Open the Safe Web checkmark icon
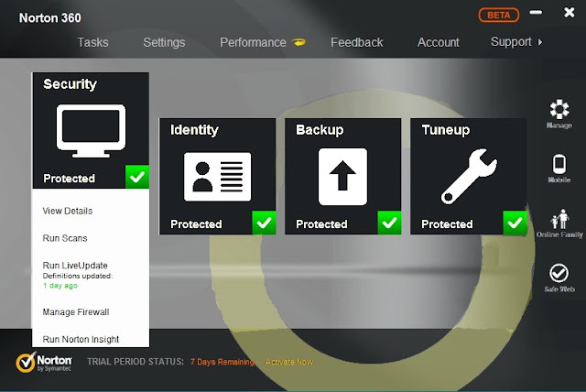The image size is (586, 392). point(559,273)
